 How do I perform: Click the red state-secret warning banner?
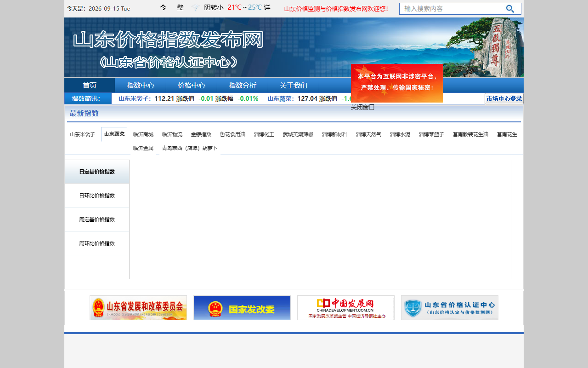coord(397,83)
